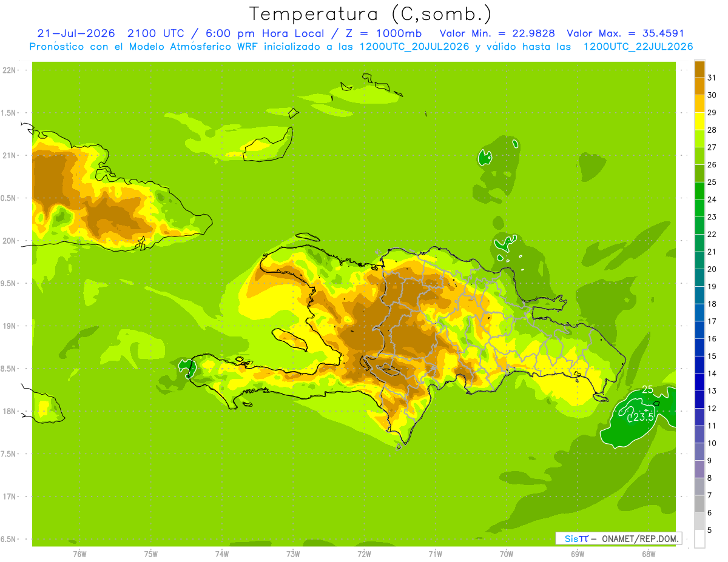The width and height of the screenshot is (728, 562).
Task: Click the "1200UTC_20JUL2026" initialization time text
Action: (x=415, y=47)
